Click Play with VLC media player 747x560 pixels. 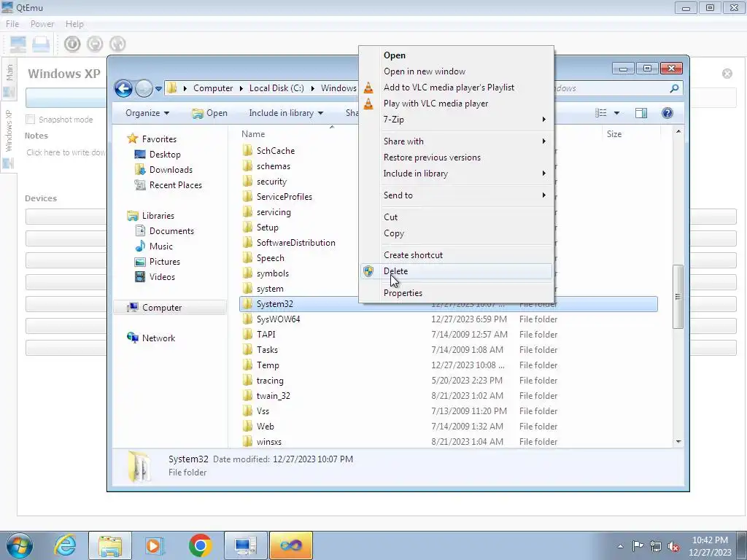tap(436, 104)
